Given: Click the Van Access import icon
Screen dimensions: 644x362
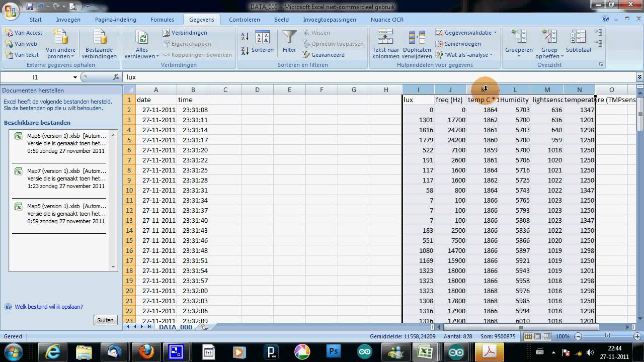Looking at the screenshot, I should click(9, 33).
